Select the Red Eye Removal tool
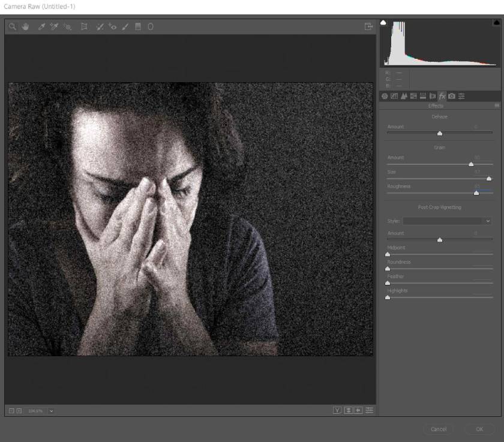This screenshot has width=504, height=442. coord(113,26)
